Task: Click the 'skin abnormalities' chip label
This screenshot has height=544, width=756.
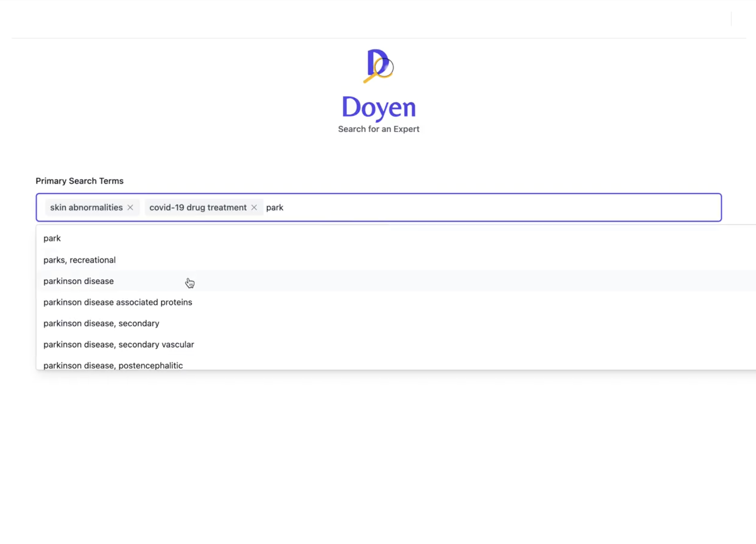Action: (x=86, y=207)
